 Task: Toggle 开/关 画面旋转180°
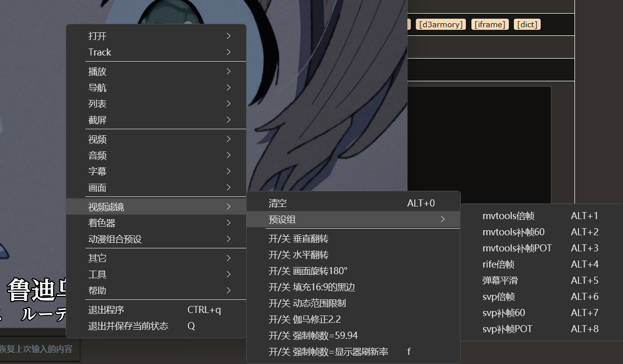coord(353,271)
